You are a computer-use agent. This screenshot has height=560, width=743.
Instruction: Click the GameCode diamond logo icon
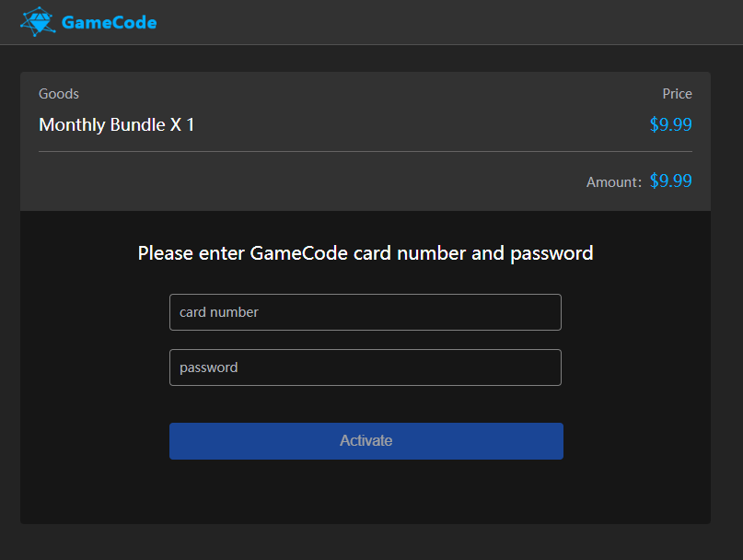pos(38,22)
